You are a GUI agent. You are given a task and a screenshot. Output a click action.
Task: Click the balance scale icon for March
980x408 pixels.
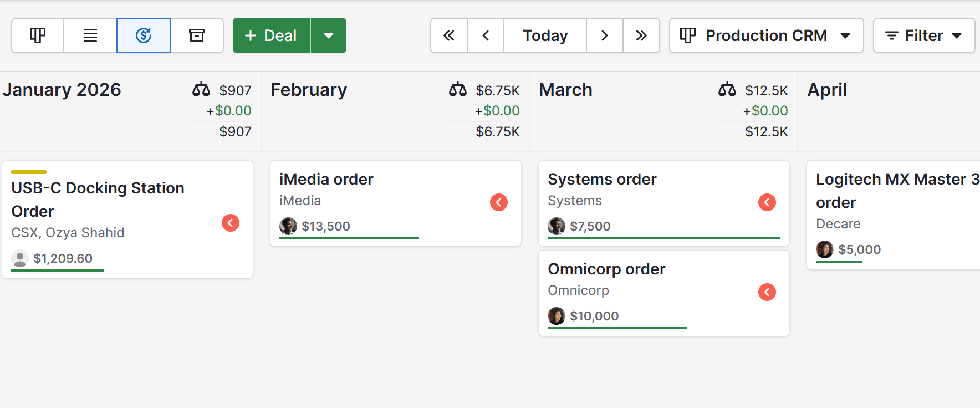[727, 90]
